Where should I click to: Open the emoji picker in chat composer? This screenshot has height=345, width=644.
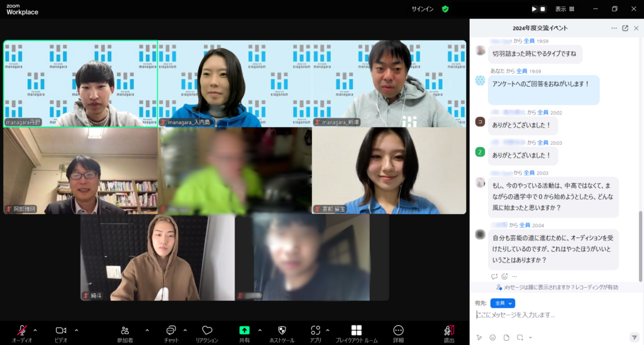click(x=492, y=337)
